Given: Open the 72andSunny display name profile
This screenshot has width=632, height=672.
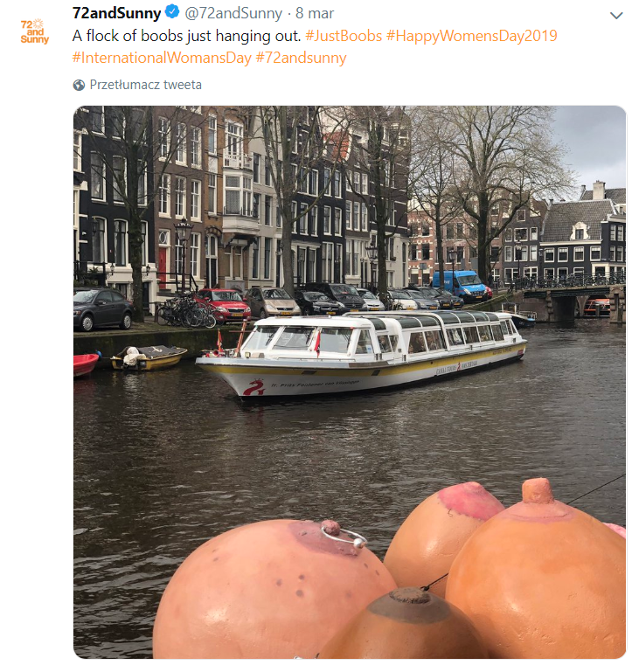Looking at the screenshot, I should 116,13.
